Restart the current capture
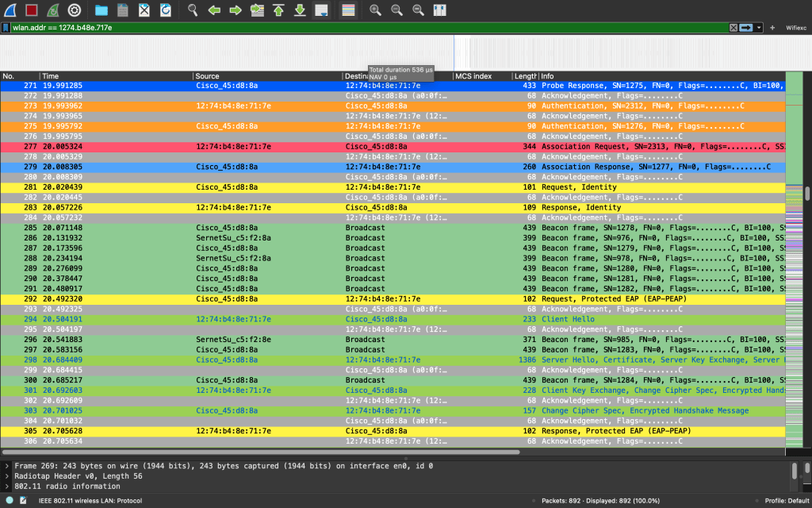The width and height of the screenshot is (812, 508). [x=52, y=10]
